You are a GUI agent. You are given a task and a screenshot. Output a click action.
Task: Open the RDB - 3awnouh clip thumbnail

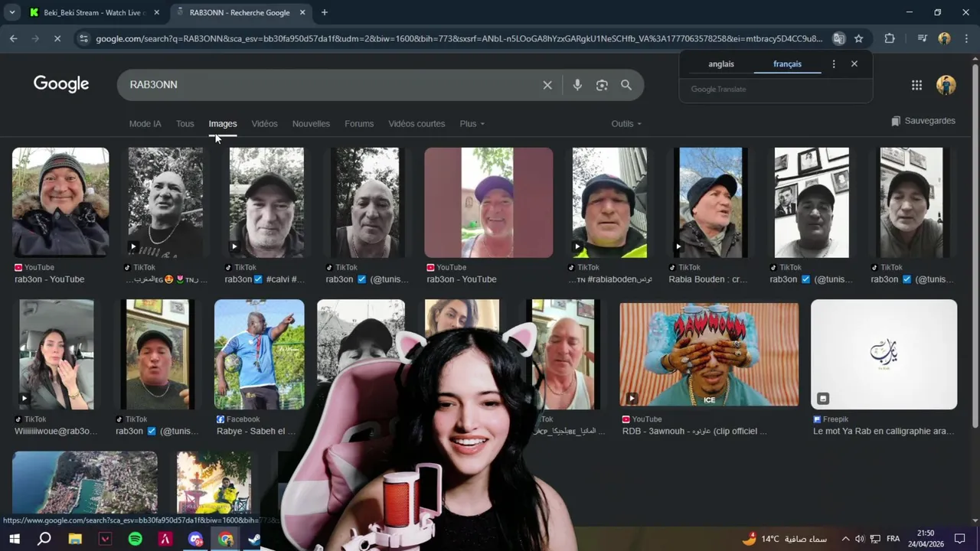(x=709, y=354)
